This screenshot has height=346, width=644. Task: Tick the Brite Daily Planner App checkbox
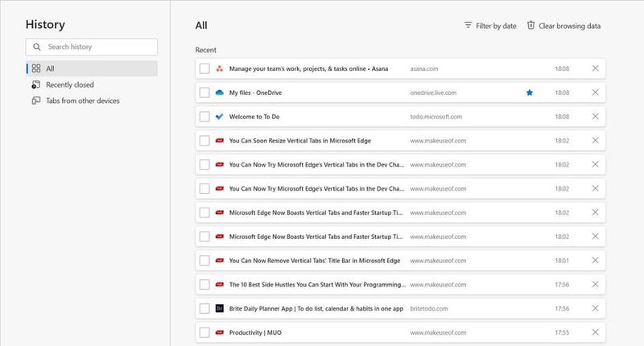click(204, 309)
